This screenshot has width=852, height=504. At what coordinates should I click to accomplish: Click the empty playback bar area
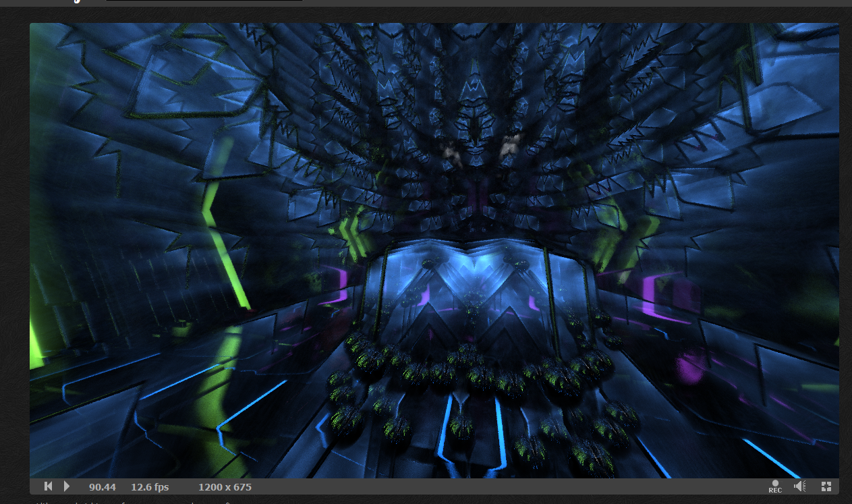tap(506, 487)
